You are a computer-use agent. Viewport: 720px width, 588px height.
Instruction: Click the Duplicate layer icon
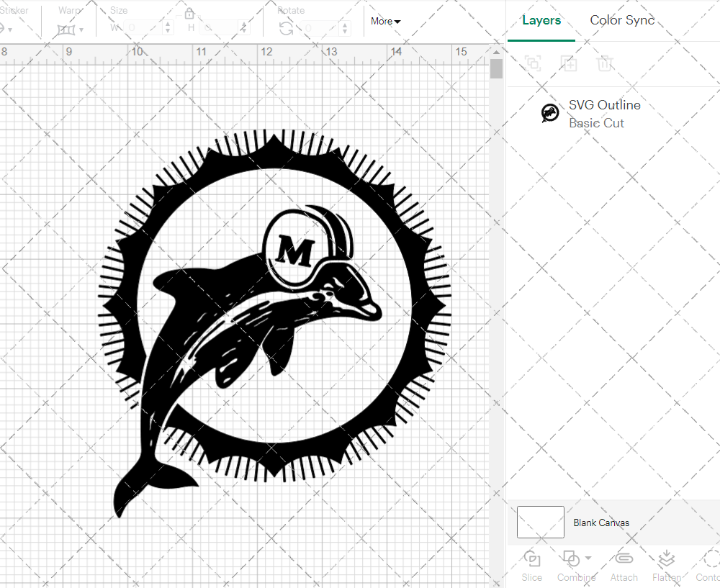pos(569,63)
